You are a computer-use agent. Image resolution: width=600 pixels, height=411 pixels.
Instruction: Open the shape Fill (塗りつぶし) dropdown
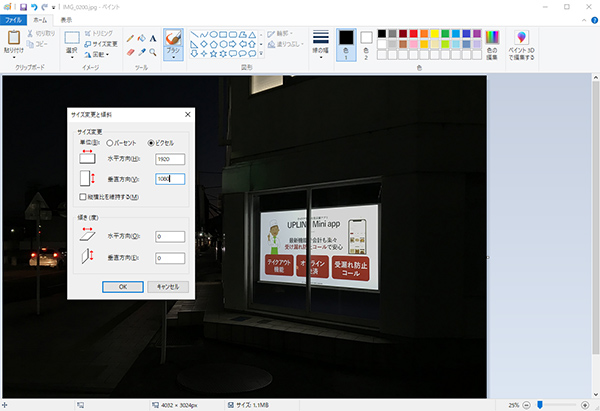285,44
